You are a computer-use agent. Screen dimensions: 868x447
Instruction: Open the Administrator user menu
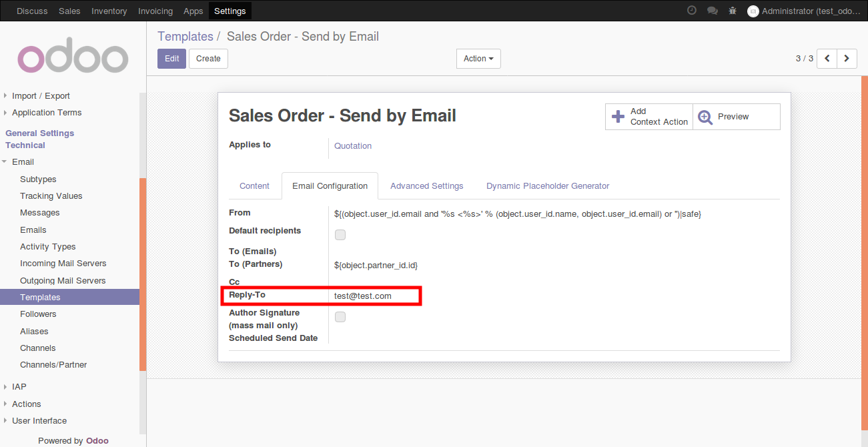[x=806, y=11]
